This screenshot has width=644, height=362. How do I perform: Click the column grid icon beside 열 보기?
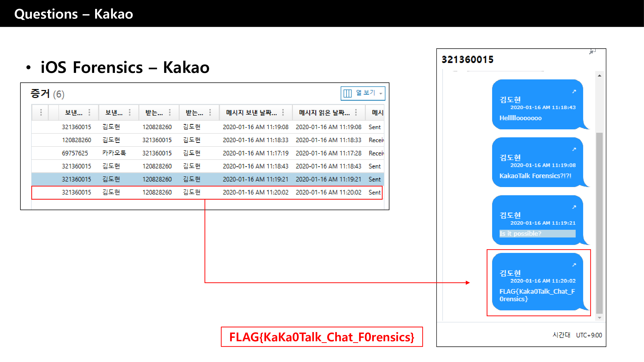[x=347, y=93]
